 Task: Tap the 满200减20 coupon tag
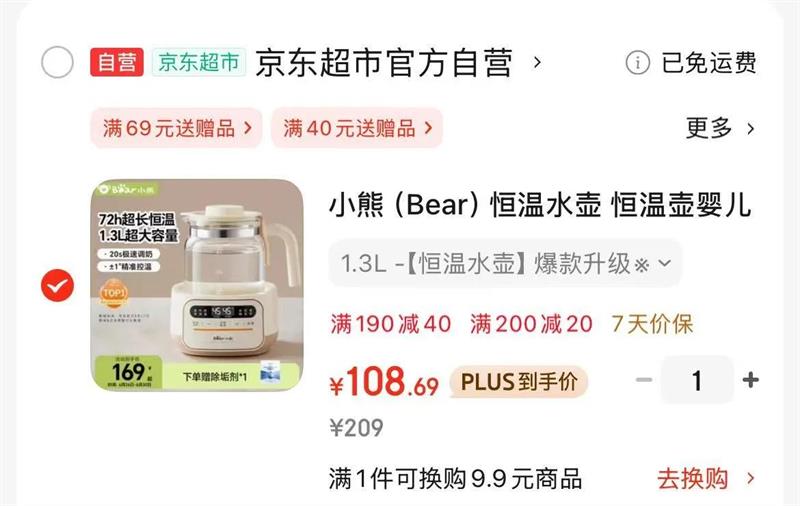point(531,324)
